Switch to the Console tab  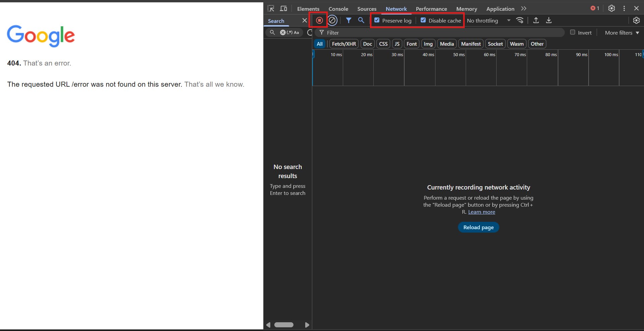click(x=338, y=9)
